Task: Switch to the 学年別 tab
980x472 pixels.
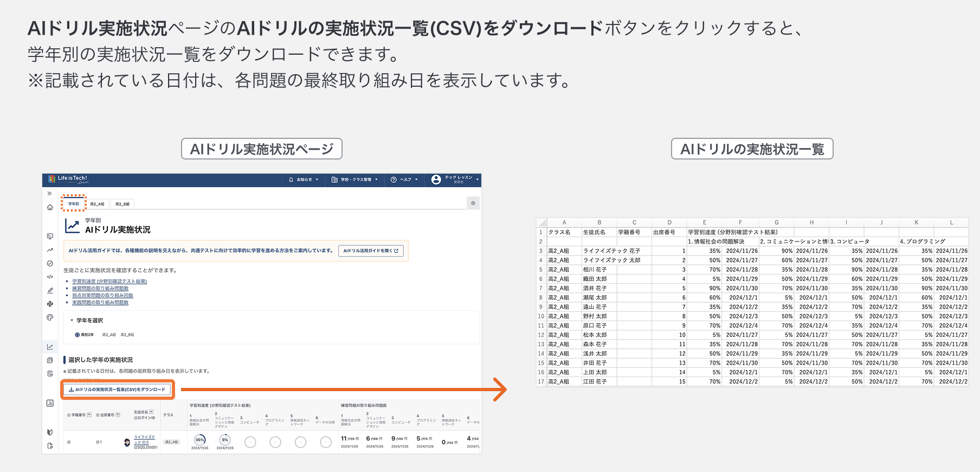Action: click(x=74, y=204)
